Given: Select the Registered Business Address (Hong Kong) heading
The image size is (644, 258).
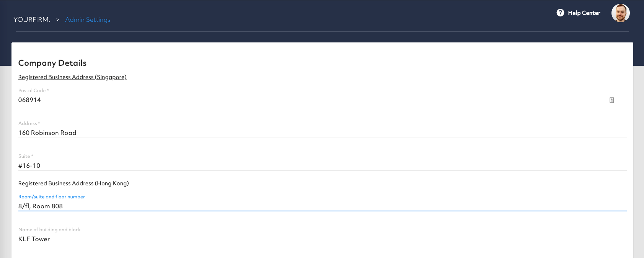Looking at the screenshot, I should 73,183.
